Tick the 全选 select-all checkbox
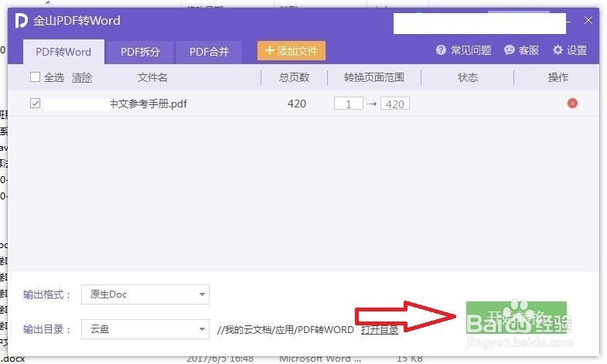 (36, 77)
